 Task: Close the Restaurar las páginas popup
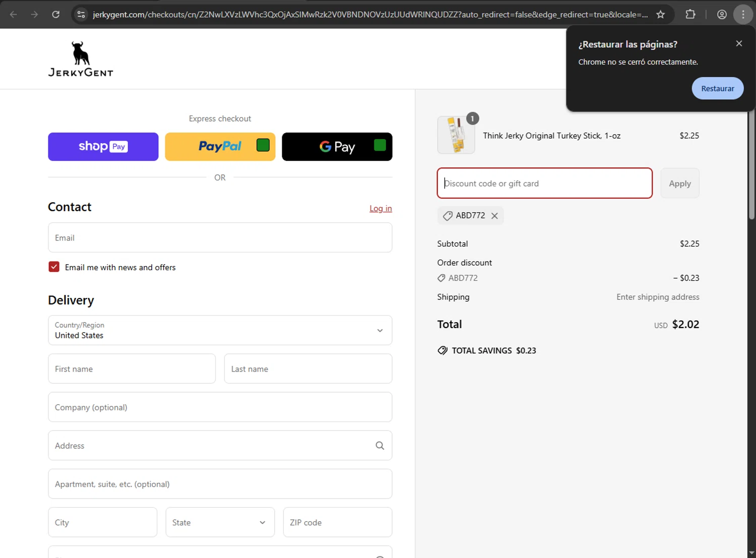tap(739, 43)
